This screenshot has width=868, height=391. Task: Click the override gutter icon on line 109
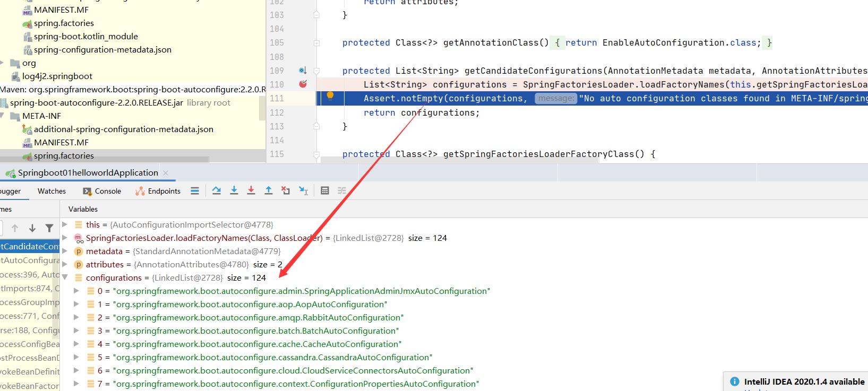(x=302, y=71)
